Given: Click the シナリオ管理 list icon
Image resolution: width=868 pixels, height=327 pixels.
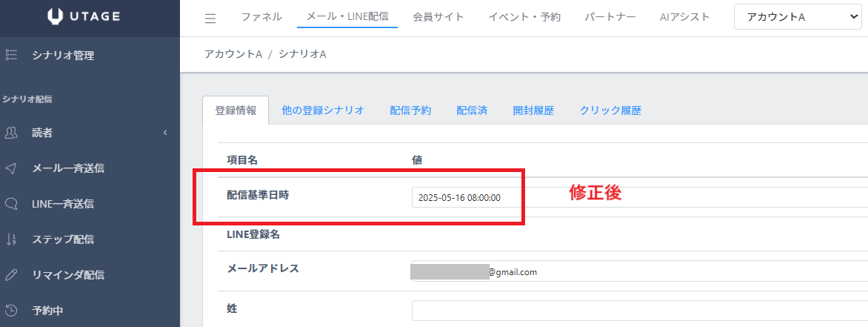Looking at the screenshot, I should (x=11, y=55).
